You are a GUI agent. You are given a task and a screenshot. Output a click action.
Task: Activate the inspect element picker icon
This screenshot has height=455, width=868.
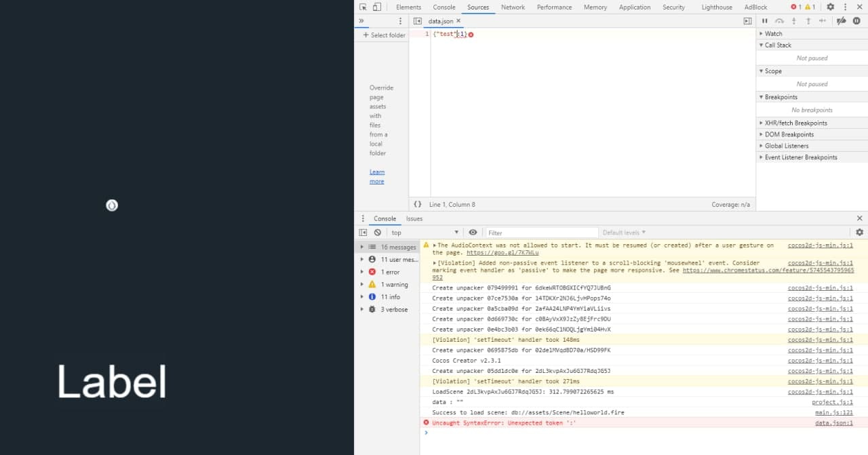pyautogui.click(x=363, y=7)
